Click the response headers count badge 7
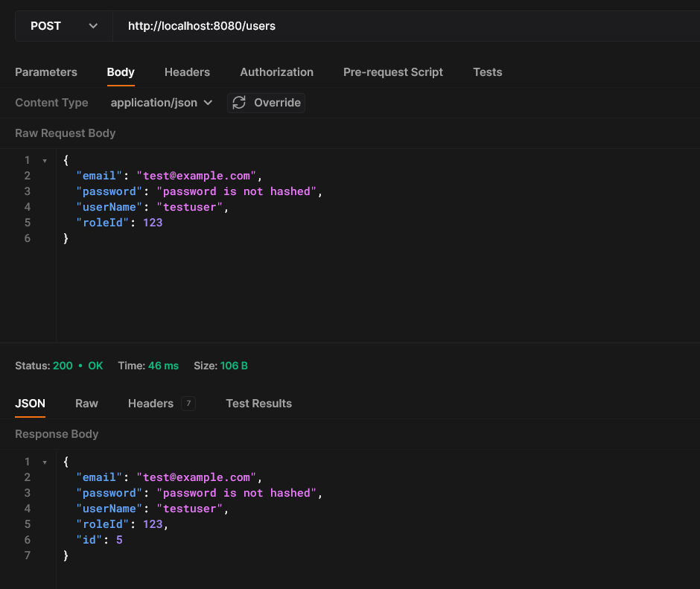Screen dimensions: 700x589 (x=188, y=404)
